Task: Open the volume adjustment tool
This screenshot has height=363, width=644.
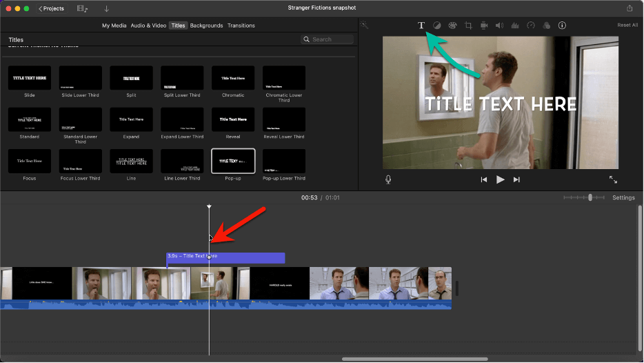Action: coord(499,26)
